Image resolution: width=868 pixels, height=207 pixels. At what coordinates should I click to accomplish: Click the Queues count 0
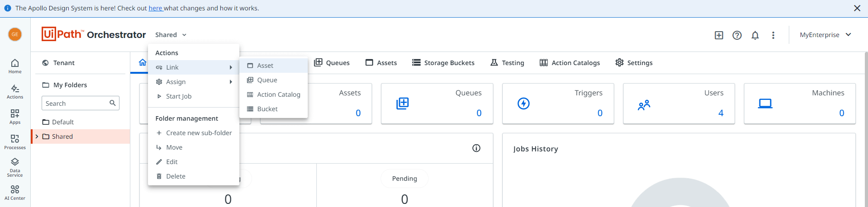[x=479, y=113]
